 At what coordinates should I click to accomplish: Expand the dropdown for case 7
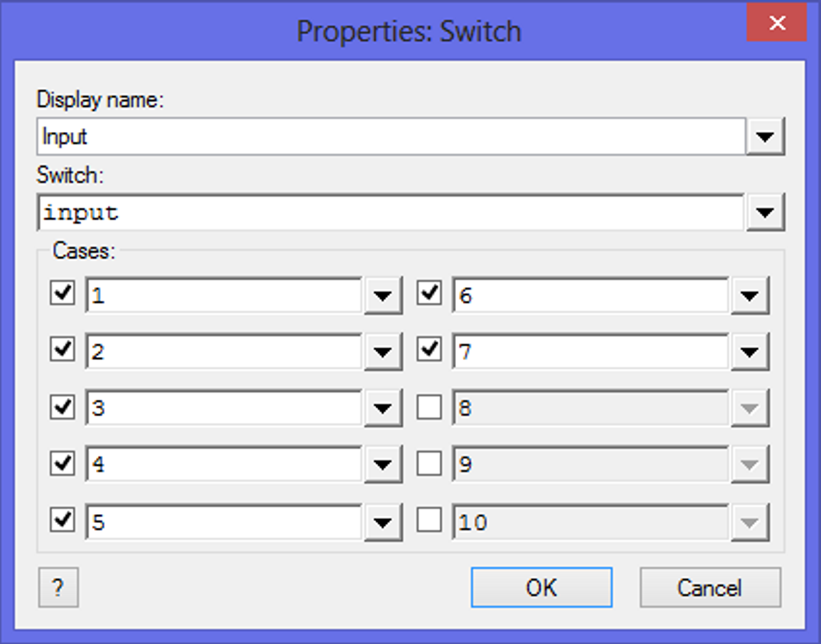(750, 352)
